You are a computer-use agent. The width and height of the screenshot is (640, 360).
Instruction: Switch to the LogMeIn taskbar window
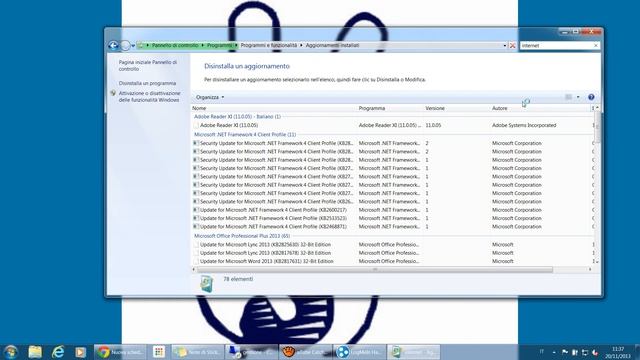360,352
